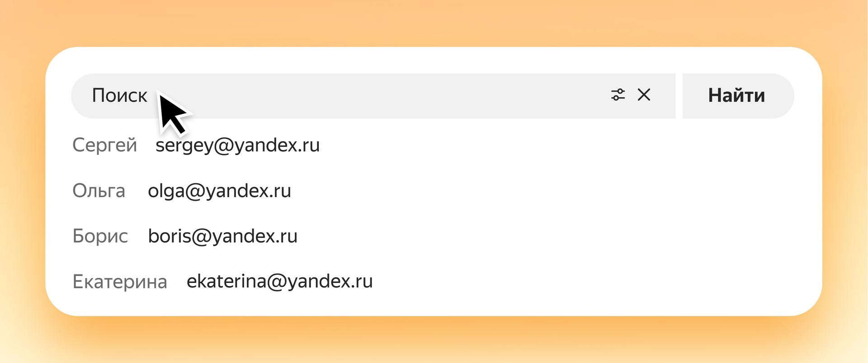Choose the olga@yandex.ru email suggestion
868x363 pixels.
click(x=219, y=191)
